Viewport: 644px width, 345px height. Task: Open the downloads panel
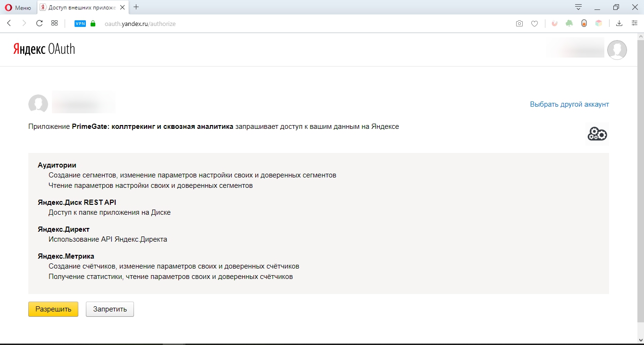pos(619,24)
